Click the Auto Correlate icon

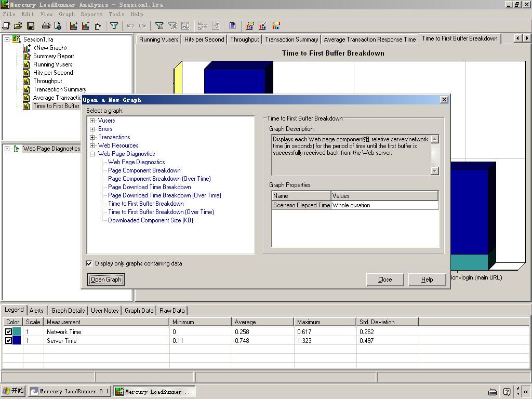pos(216,26)
